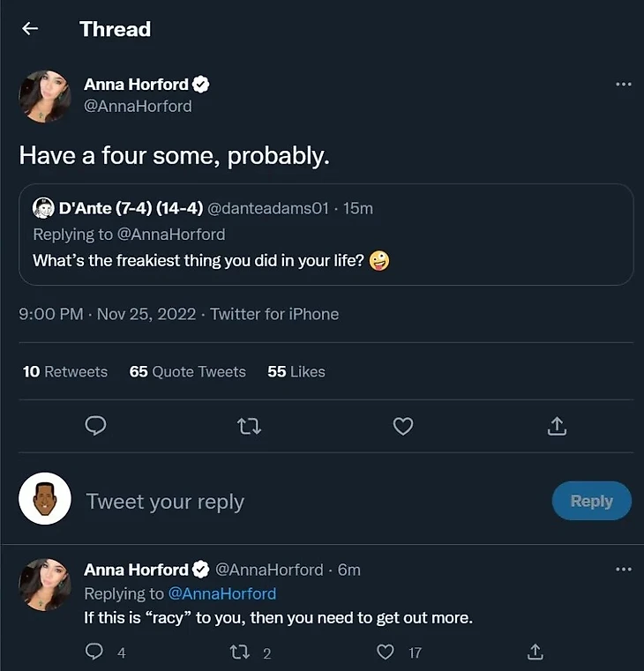This screenshot has height=671, width=644.
Task: View the 10 Retweets list
Action: click(x=65, y=372)
